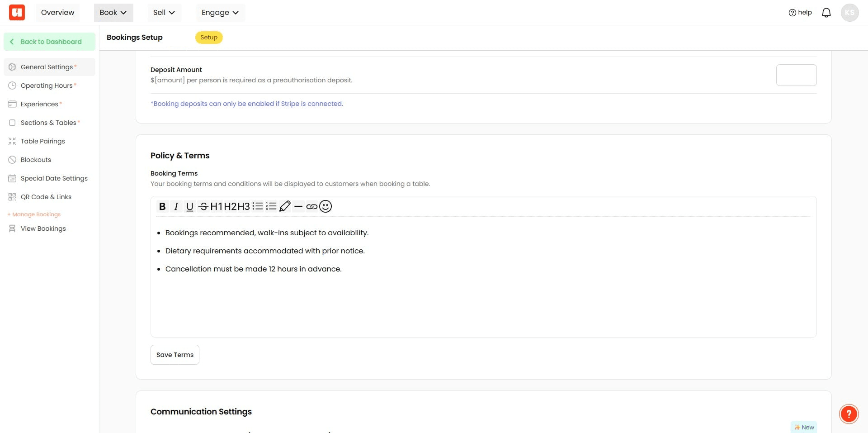This screenshot has height=433, width=868.
Task: Go to Overview page
Action: coord(57,13)
